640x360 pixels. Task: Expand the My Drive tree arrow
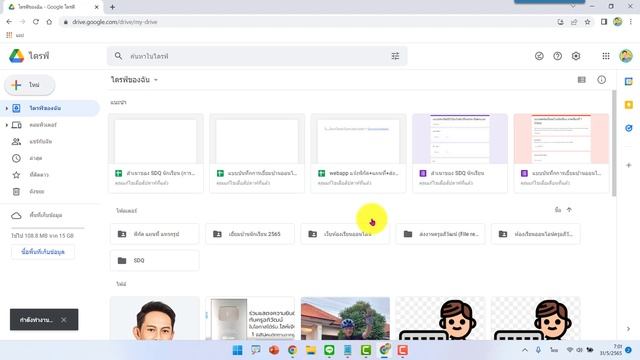click(x=7, y=108)
